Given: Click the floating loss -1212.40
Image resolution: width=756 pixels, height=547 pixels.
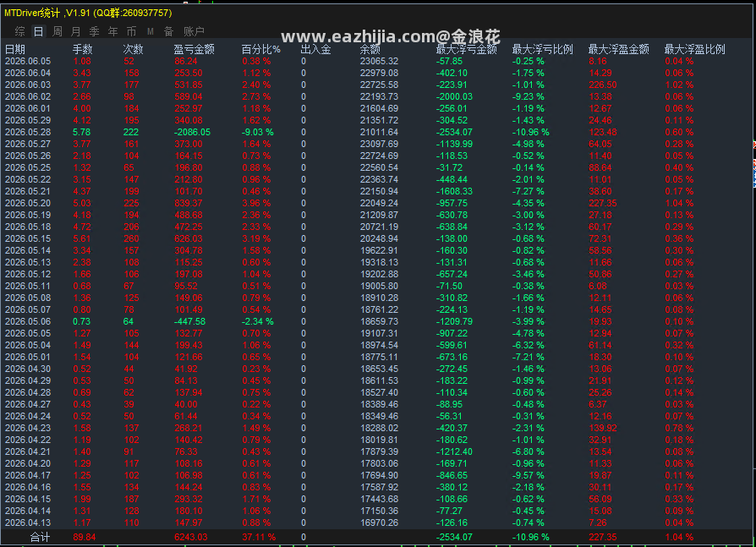Looking at the screenshot, I should click(454, 451).
